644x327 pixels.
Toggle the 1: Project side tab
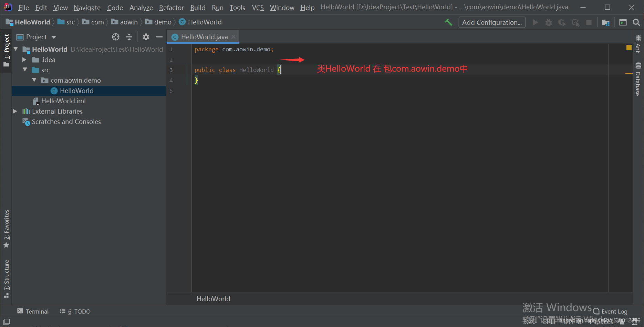coord(6,50)
